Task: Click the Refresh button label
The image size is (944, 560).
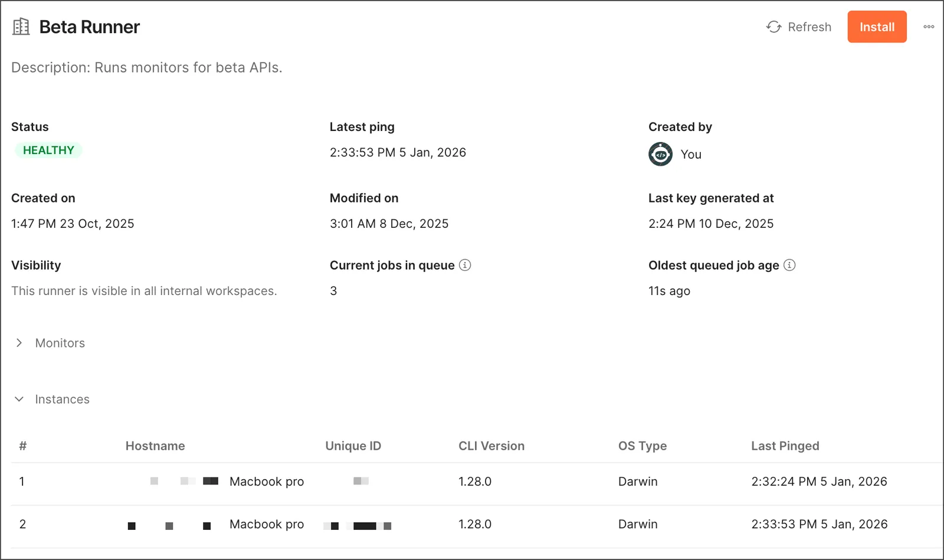Action: coord(809,27)
